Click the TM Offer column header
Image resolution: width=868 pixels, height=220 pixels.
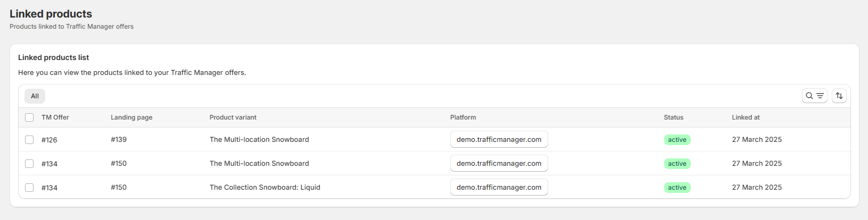pos(55,117)
